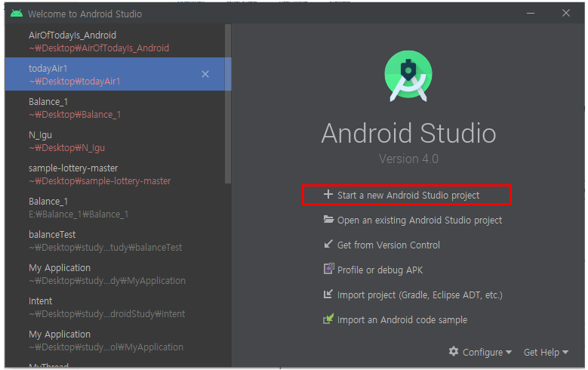The image size is (588, 370).
Task: Click the Android Studio logo
Action: point(408,76)
